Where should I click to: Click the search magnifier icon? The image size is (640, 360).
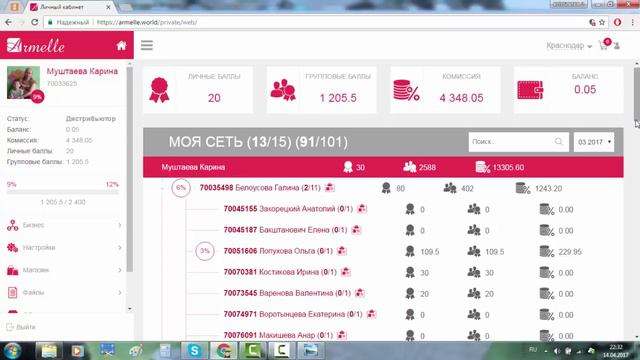point(558,142)
